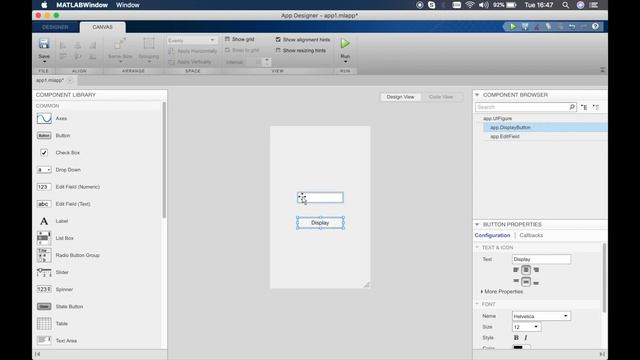Select app.EditField in the component tree
The image size is (640, 360).
click(x=505, y=136)
